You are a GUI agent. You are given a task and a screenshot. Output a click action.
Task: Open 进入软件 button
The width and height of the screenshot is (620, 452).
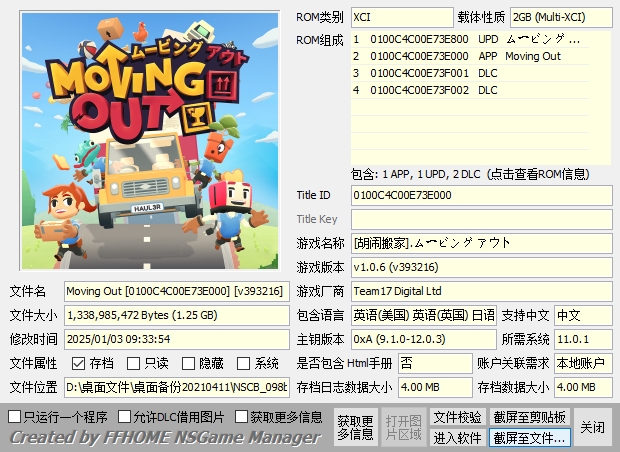[x=457, y=438]
